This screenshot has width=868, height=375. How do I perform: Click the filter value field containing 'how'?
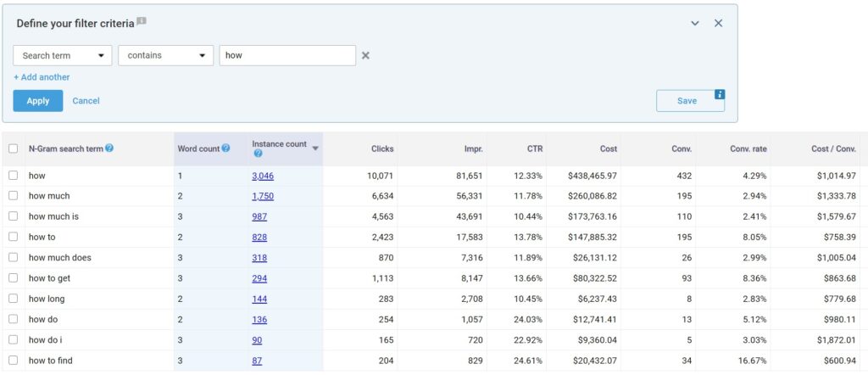(x=287, y=55)
